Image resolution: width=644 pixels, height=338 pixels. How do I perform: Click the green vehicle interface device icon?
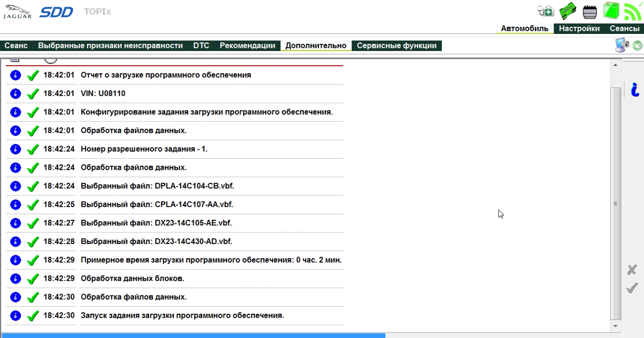(568, 11)
